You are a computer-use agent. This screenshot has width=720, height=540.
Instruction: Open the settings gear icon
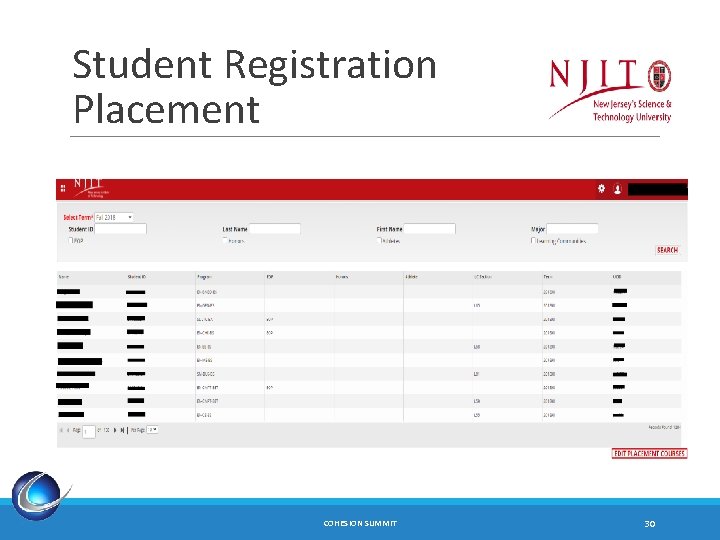click(x=601, y=188)
